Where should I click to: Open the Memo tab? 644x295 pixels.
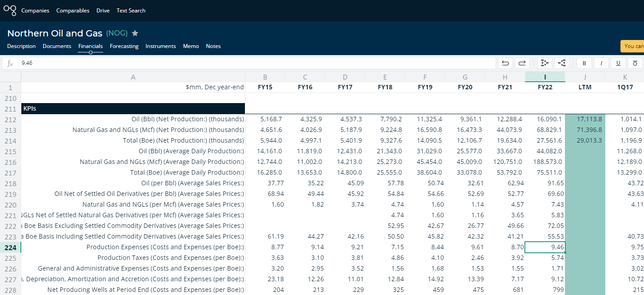(191, 46)
